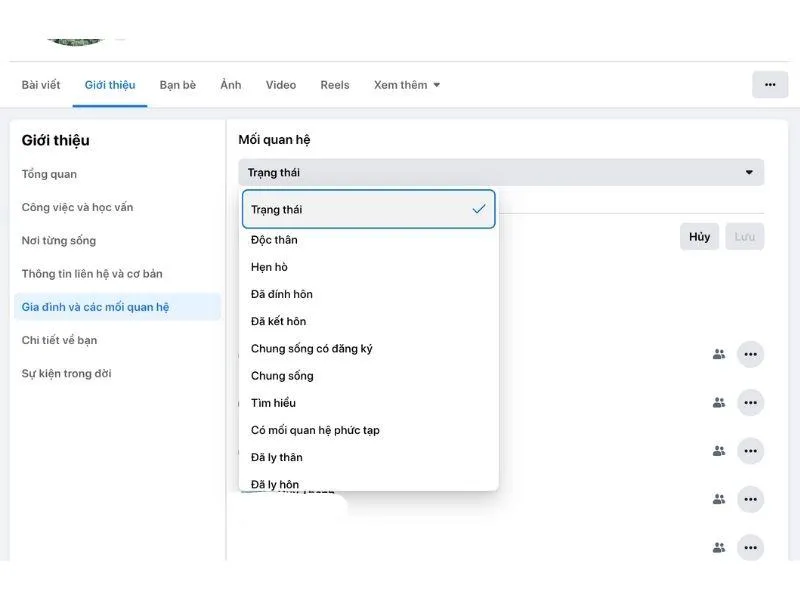
Task: Open the profile options ellipsis menu at top right
Action: [769, 84]
